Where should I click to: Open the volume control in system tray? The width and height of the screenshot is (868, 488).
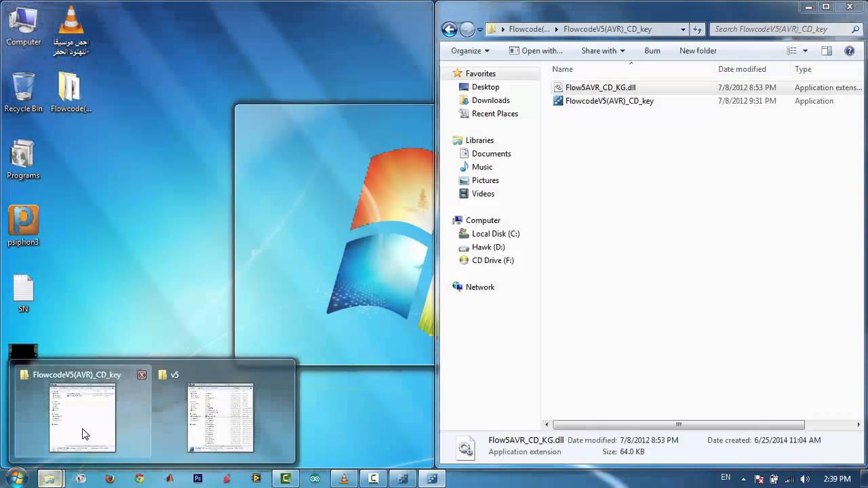(804, 479)
